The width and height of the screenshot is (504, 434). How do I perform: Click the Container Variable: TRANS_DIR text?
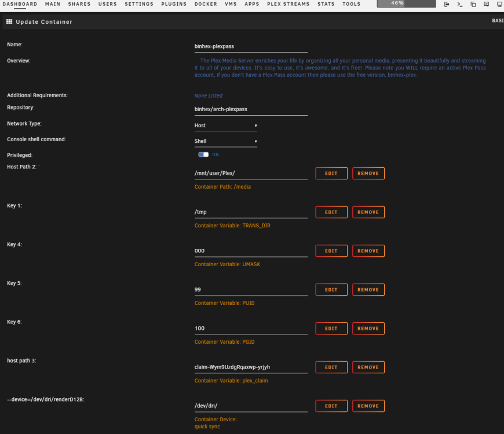click(x=232, y=226)
